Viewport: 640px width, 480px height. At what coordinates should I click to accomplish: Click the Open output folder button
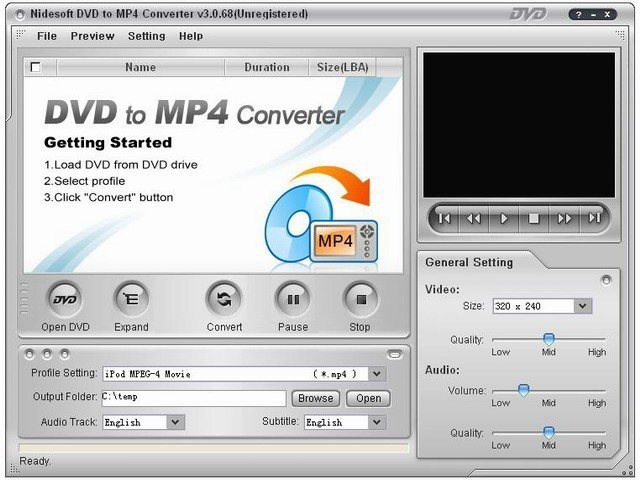click(368, 398)
